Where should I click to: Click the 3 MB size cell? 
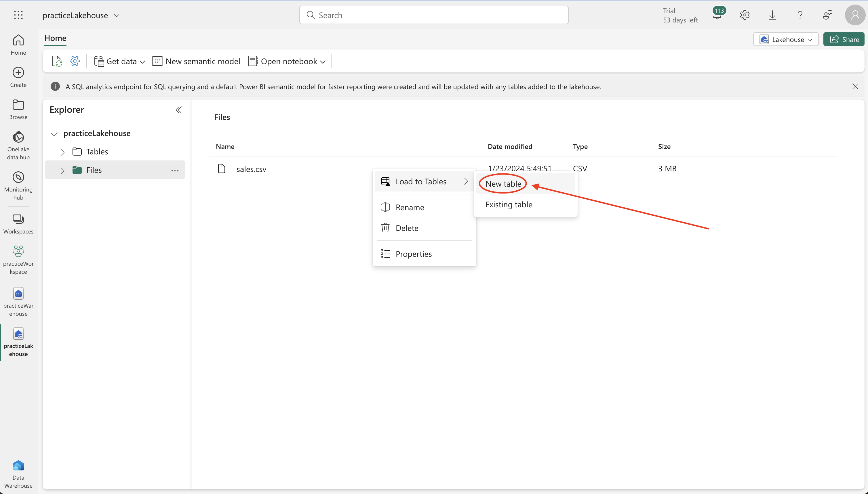tap(667, 169)
